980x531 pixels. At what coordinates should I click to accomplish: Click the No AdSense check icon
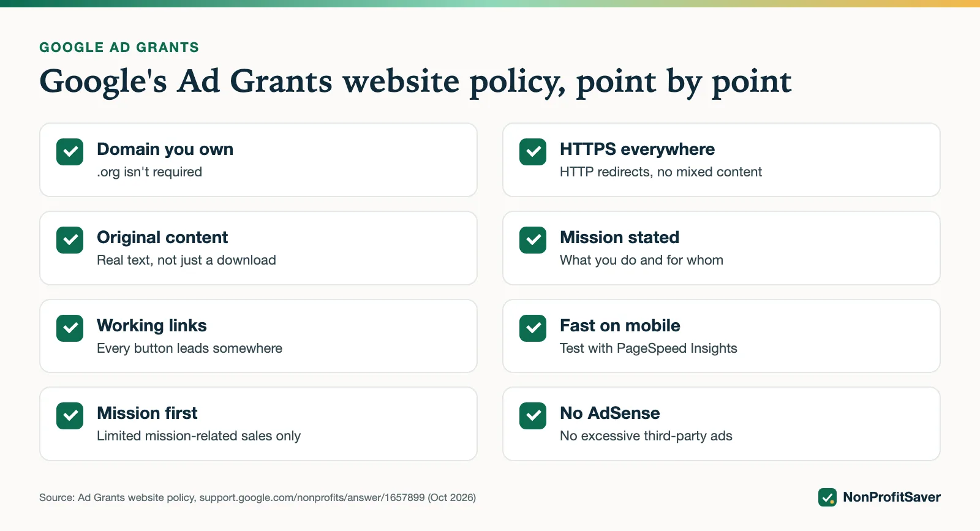[x=533, y=416]
